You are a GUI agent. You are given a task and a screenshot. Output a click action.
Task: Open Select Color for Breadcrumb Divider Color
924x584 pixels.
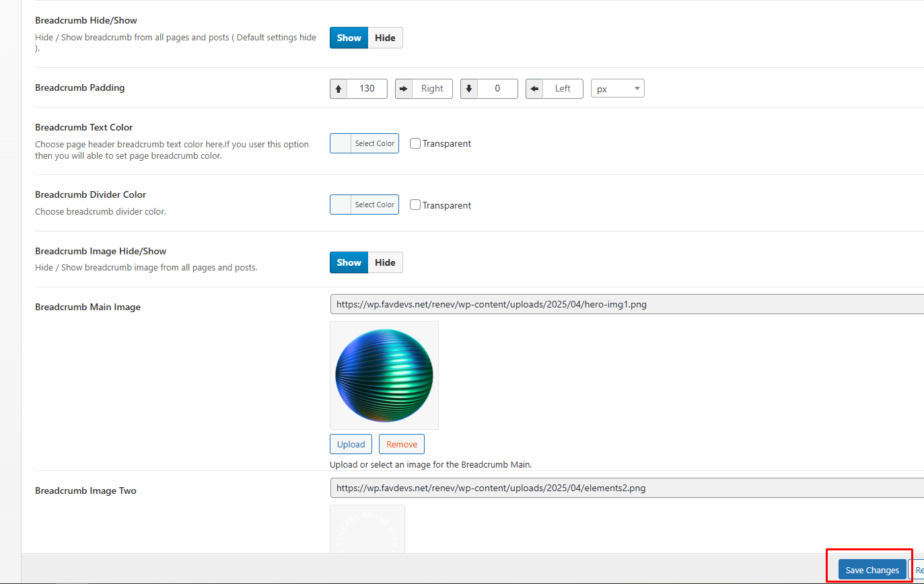click(364, 205)
